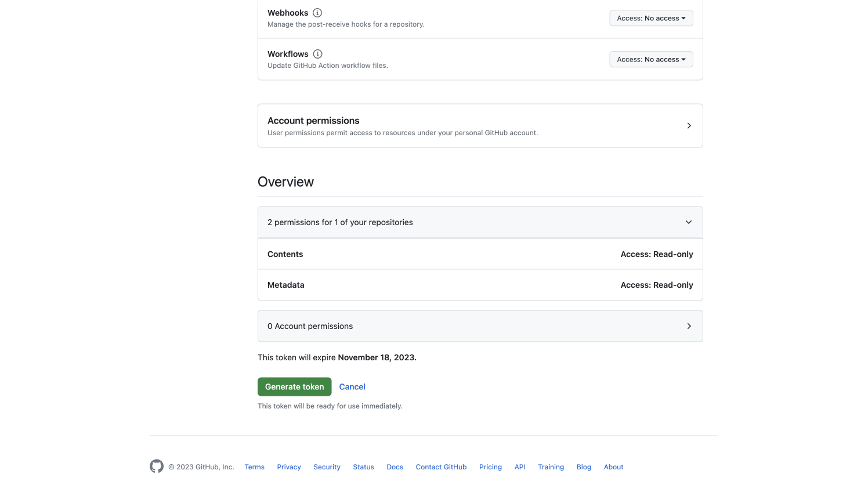The height and width of the screenshot is (492, 868).
Task: View GitHub Pricing
Action: [x=490, y=466]
